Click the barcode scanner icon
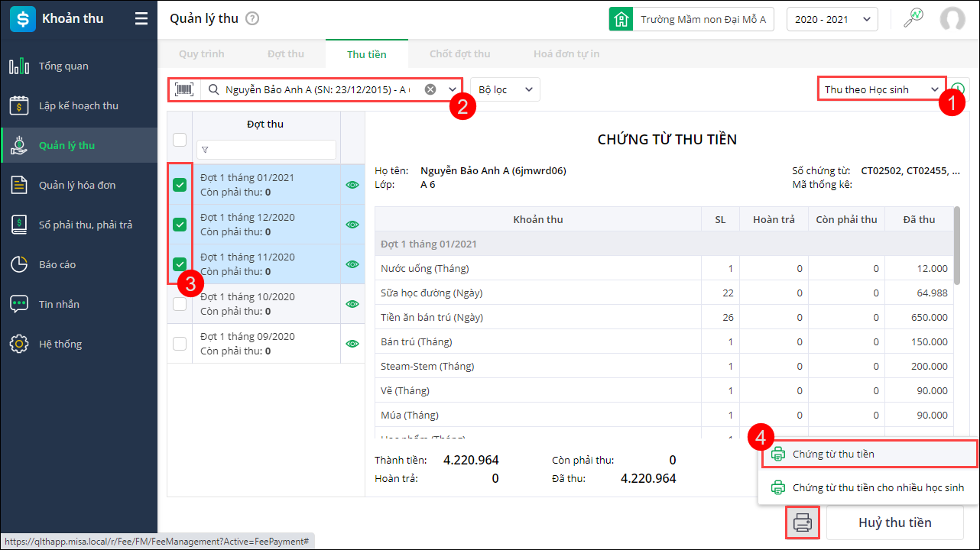This screenshot has width=980, height=550. [184, 89]
